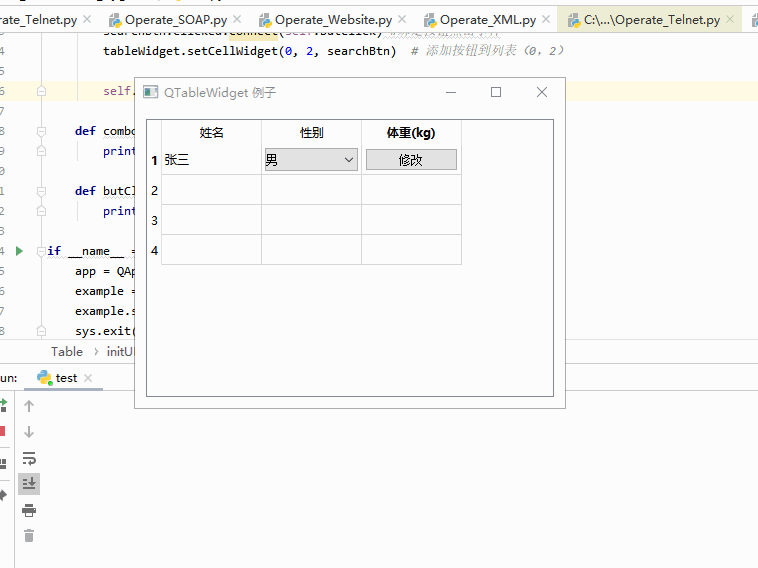Click the restore layout icon in run panel
The height and width of the screenshot is (568, 758).
(x=3, y=464)
